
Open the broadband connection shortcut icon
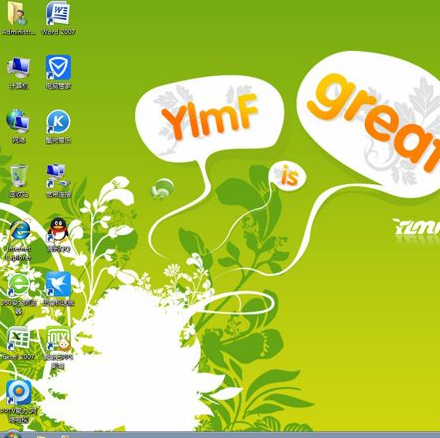58,176
